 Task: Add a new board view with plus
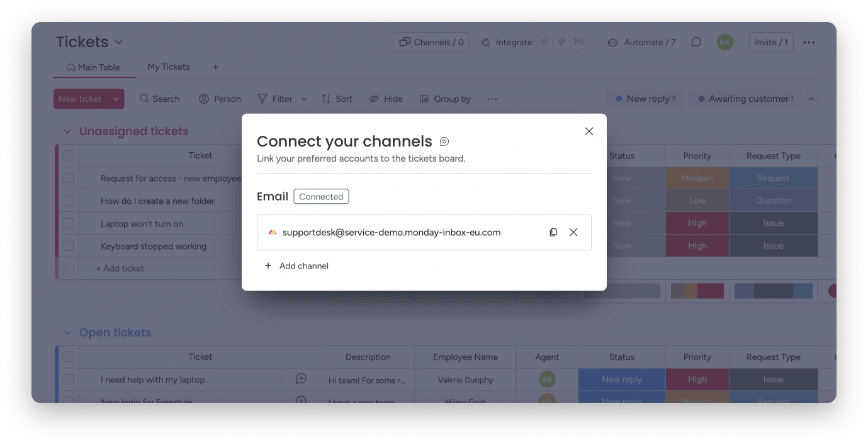pos(215,67)
